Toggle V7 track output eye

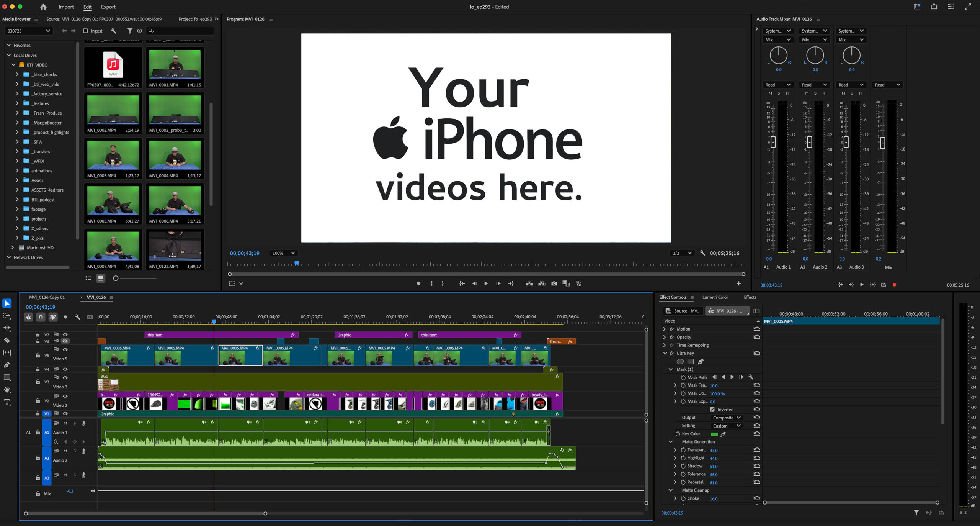pyautogui.click(x=65, y=334)
